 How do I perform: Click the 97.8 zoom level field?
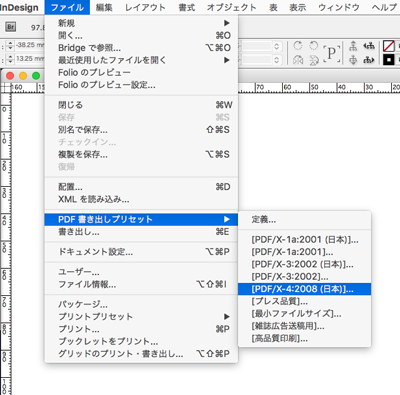[x=38, y=28]
